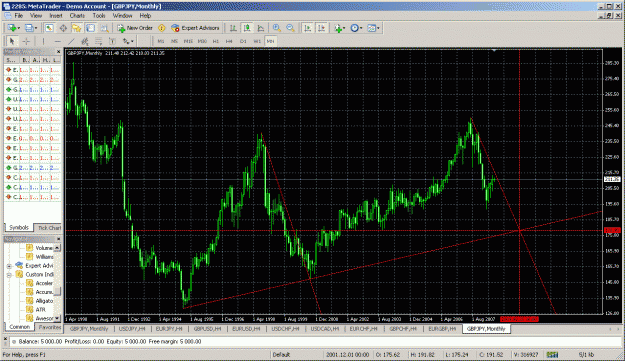
Task: Switch to the USDJPY,H4 chart tab
Action: (132, 329)
